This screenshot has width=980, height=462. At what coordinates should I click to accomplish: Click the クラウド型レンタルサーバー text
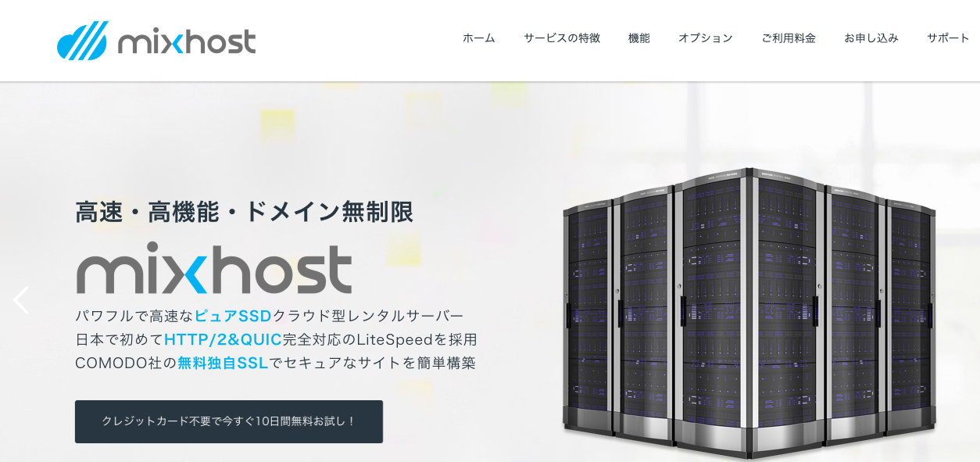point(368,316)
